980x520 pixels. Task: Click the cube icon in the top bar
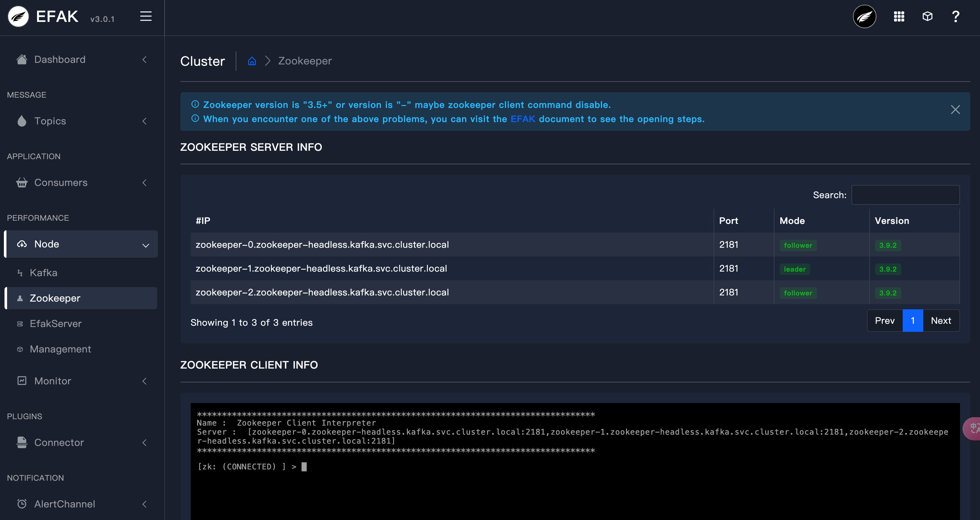[927, 16]
